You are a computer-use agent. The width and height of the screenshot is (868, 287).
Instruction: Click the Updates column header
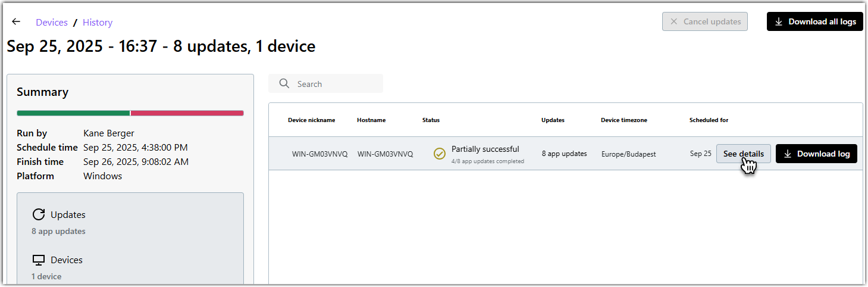pyautogui.click(x=553, y=120)
